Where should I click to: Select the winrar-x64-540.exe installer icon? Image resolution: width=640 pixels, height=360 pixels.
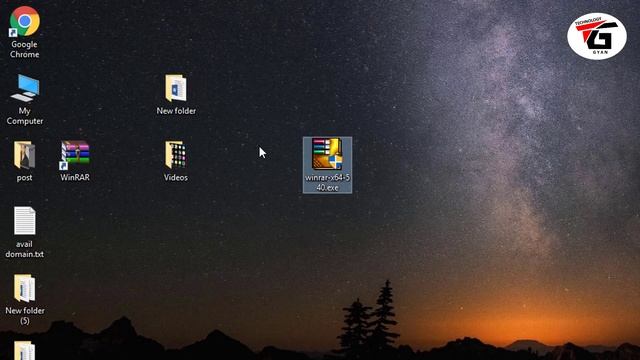point(327,154)
